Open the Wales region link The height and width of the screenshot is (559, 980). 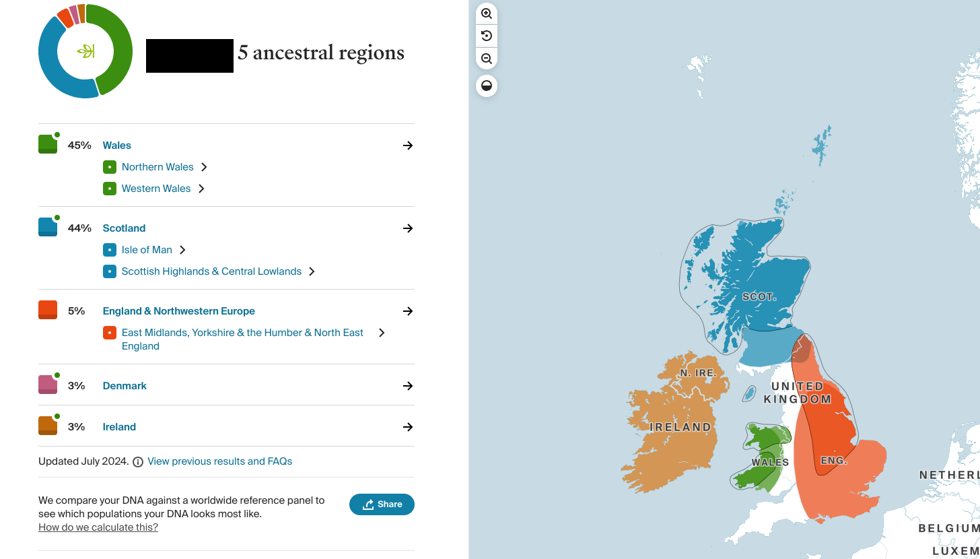pos(117,145)
